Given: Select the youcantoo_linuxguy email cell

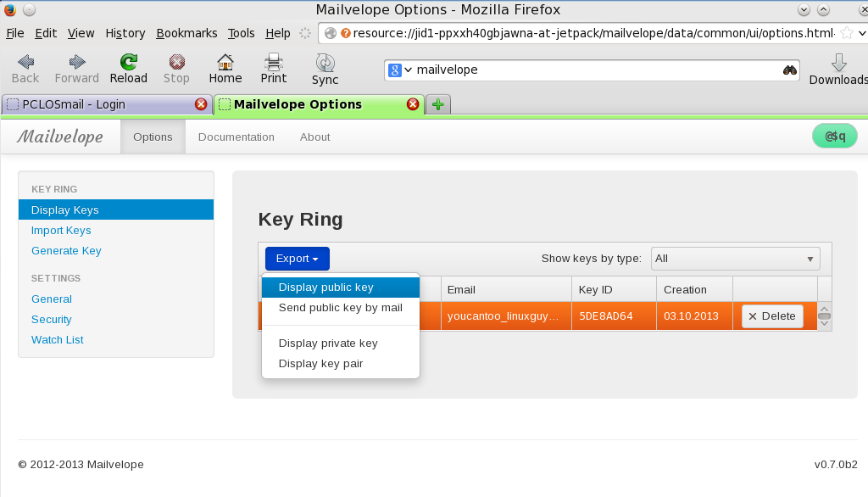Looking at the screenshot, I should (x=506, y=316).
